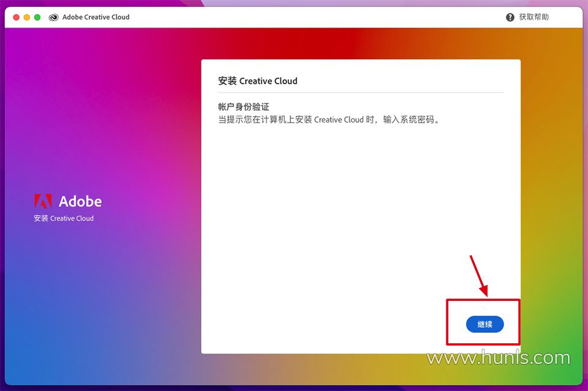Click the blue 继续 button
588x391 pixels.
(x=484, y=324)
